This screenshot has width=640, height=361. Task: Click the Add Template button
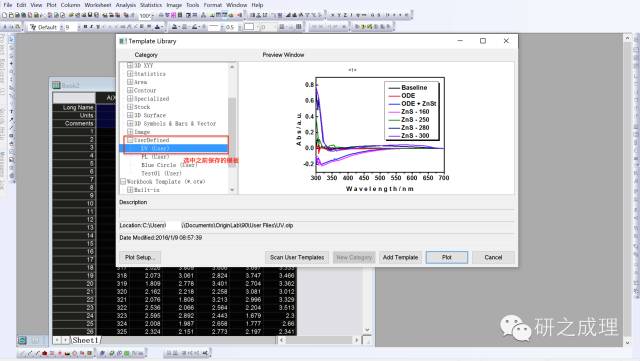click(400, 257)
